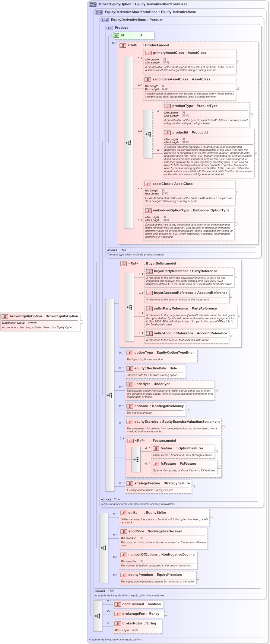
Task: Click sequence icon beside productType and productId
Action: point(148,134)
